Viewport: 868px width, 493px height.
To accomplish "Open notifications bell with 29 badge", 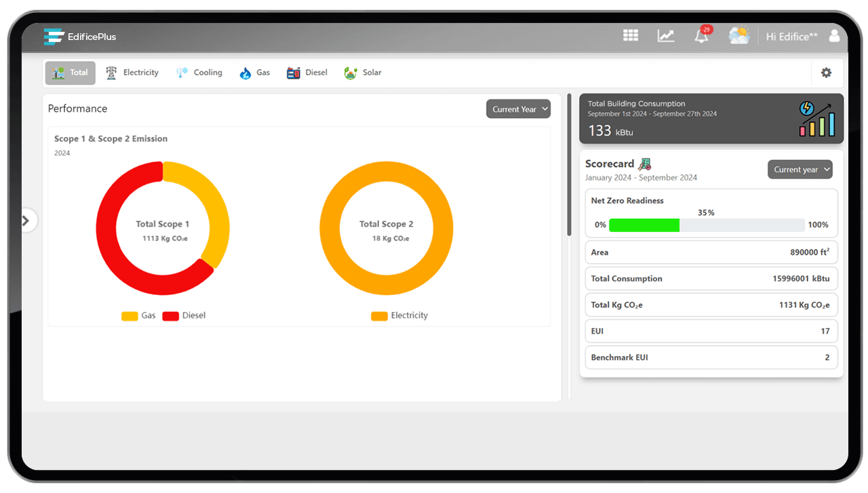I will click(x=703, y=35).
